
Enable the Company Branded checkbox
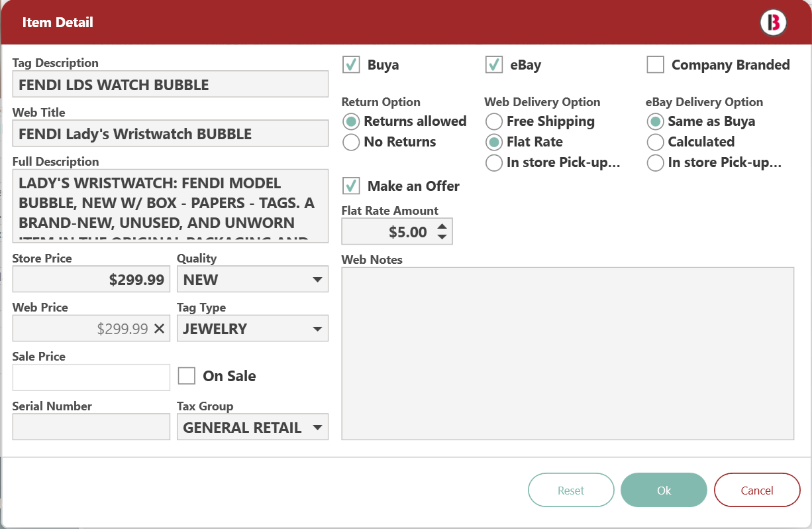click(656, 65)
